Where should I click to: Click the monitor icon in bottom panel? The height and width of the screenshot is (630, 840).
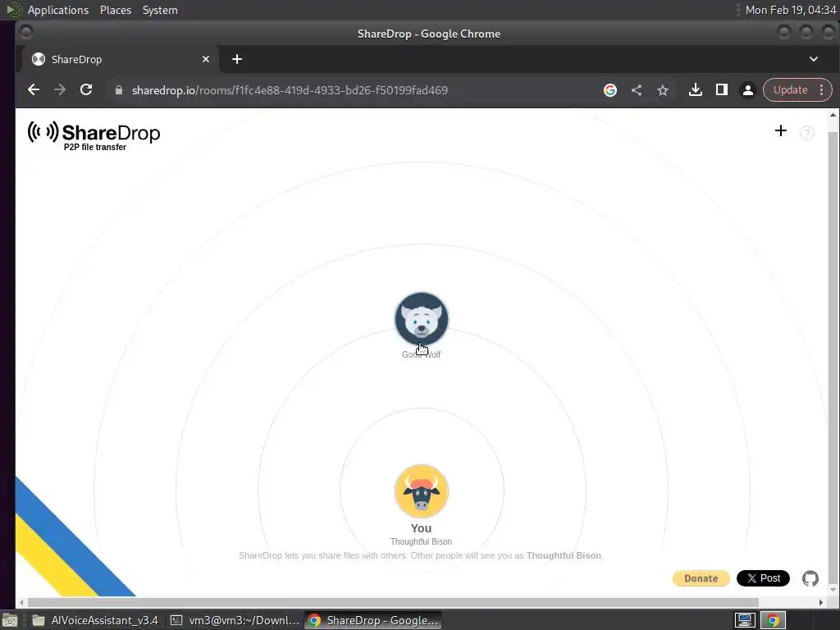pos(745,620)
